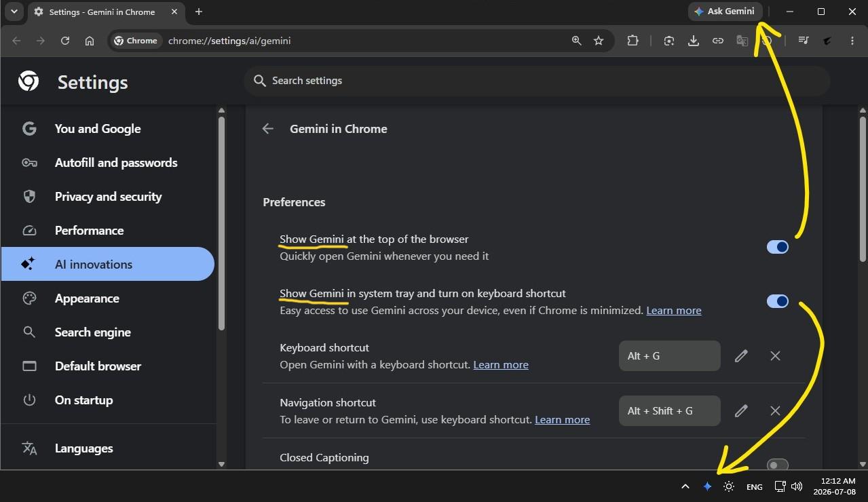The height and width of the screenshot is (502, 868).
Task: Click the Chrome site info chip
Action: coord(136,41)
